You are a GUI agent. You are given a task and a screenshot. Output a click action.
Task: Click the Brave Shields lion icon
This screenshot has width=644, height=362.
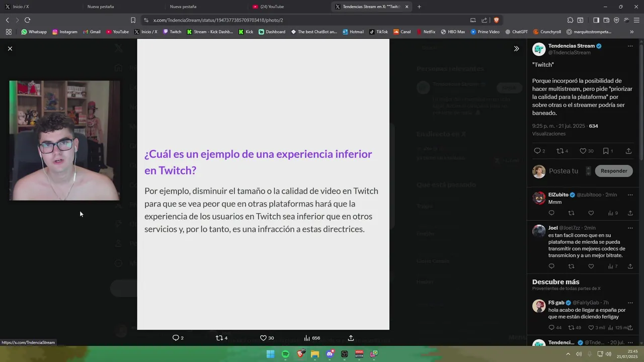point(496,20)
